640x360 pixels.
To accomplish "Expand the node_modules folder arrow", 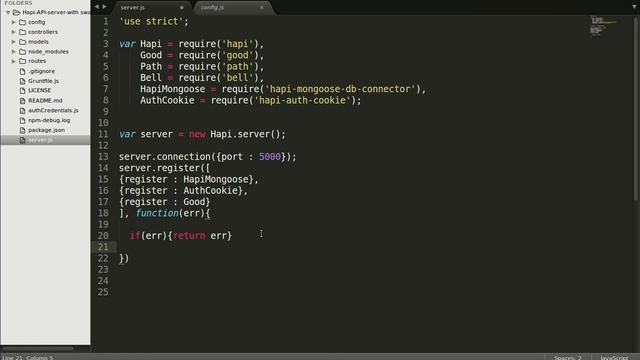I will [x=13, y=52].
